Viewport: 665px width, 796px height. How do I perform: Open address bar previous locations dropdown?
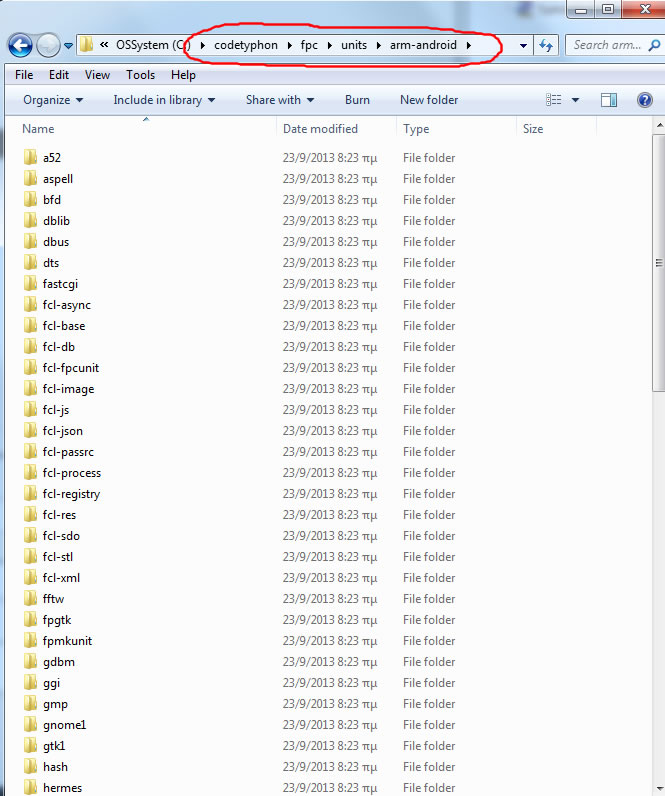pyautogui.click(x=523, y=46)
